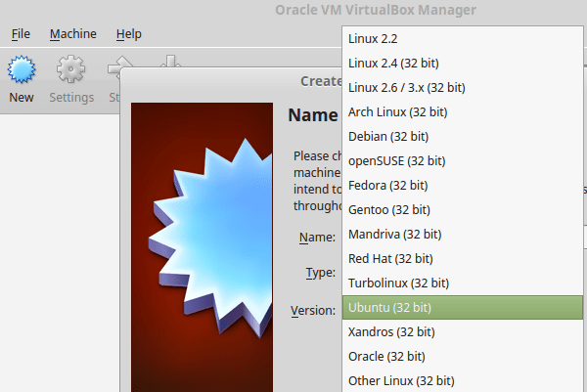
Task: Select Linux 2.2 from version list
Action: (x=463, y=39)
